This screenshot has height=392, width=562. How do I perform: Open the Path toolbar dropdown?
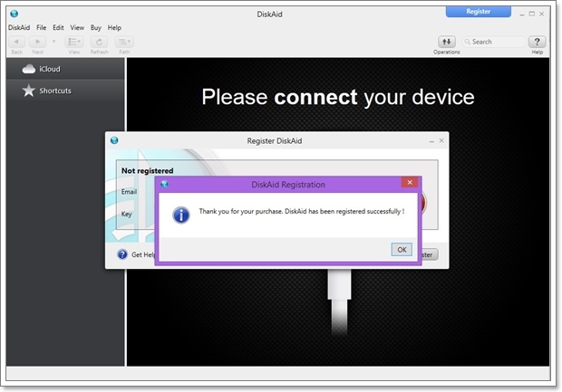[x=124, y=42]
